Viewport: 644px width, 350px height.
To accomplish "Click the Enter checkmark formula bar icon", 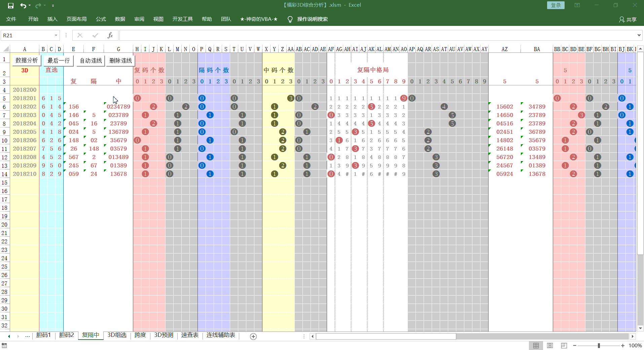I will pyautogui.click(x=95, y=35).
